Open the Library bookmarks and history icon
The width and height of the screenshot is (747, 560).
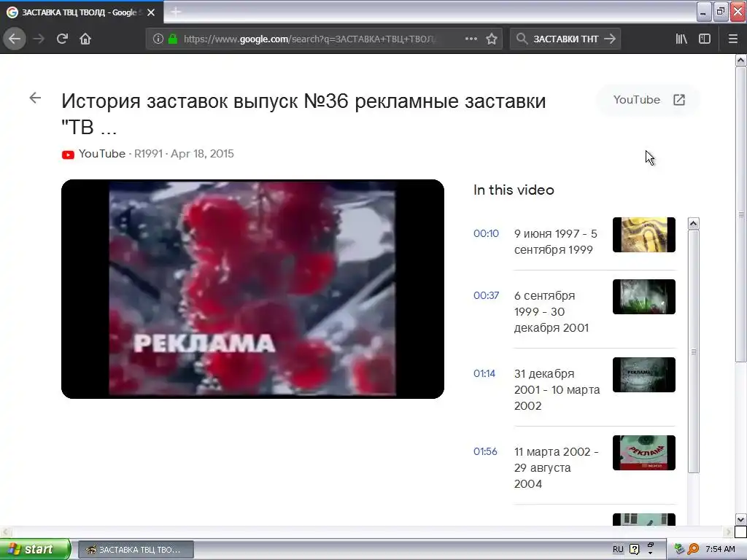point(681,39)
